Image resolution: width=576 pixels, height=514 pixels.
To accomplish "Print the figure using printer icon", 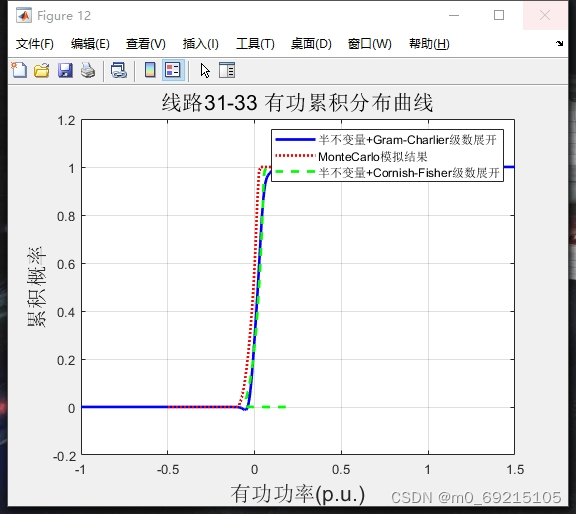I will (88, 70).
